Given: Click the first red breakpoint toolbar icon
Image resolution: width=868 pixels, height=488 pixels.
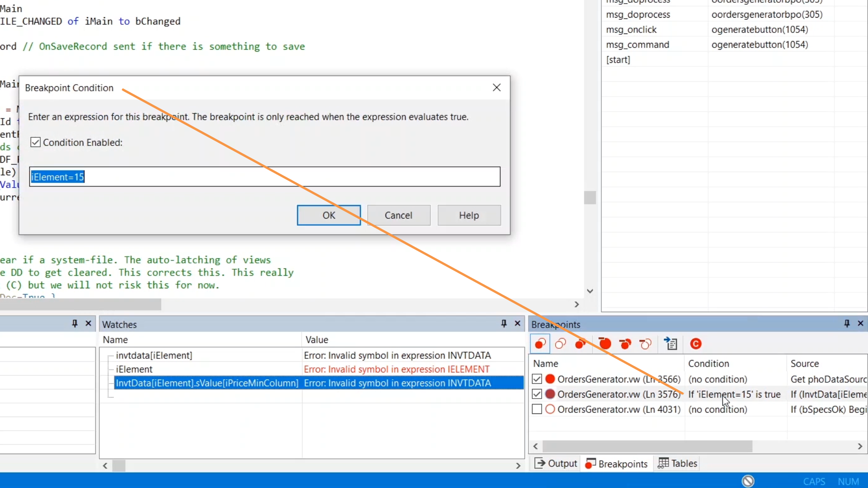Looking at the screenshot, I should [x=540, y=344].
